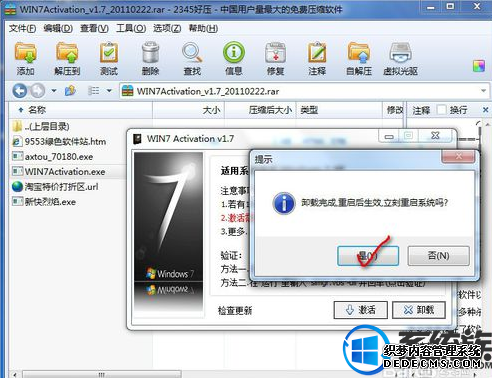Open the 选项(Z) menu

[167, 28]
